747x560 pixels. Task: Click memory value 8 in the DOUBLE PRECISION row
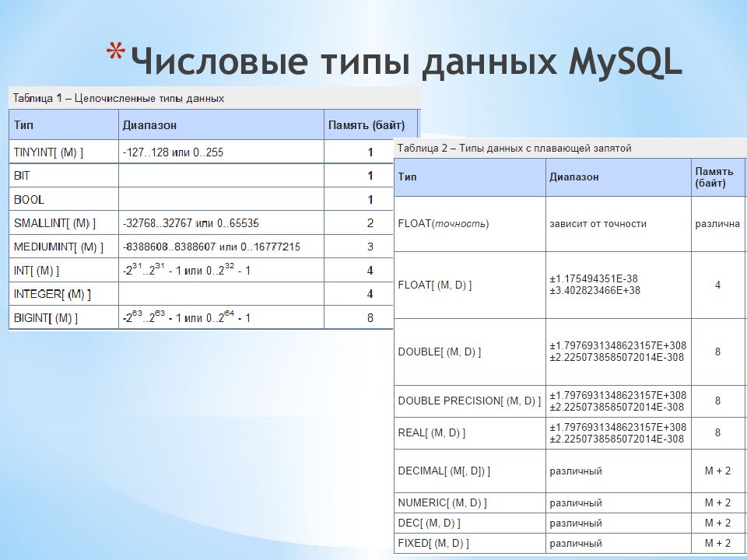click(x=717, y=401)
